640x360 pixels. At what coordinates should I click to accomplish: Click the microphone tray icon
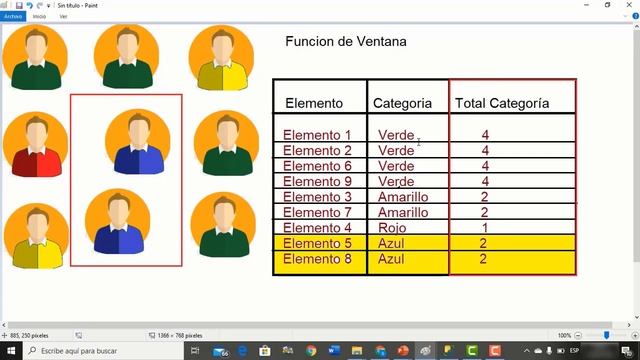(549, 351)
